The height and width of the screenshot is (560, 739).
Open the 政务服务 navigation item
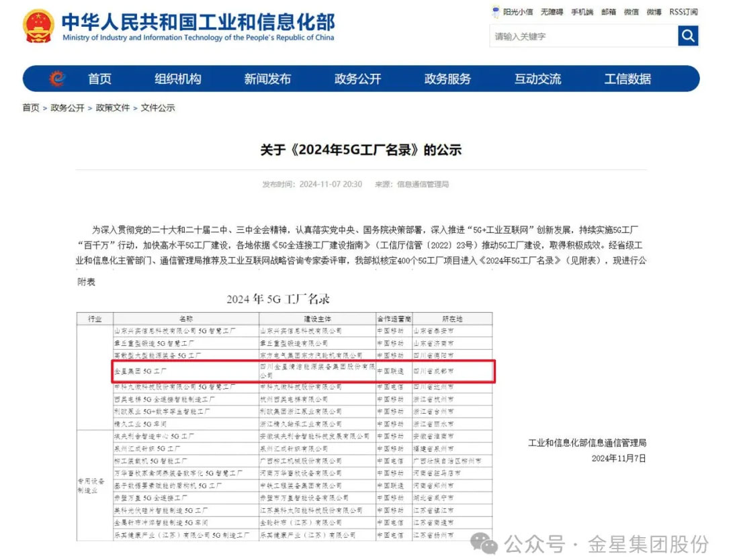[x=447, y=79]
